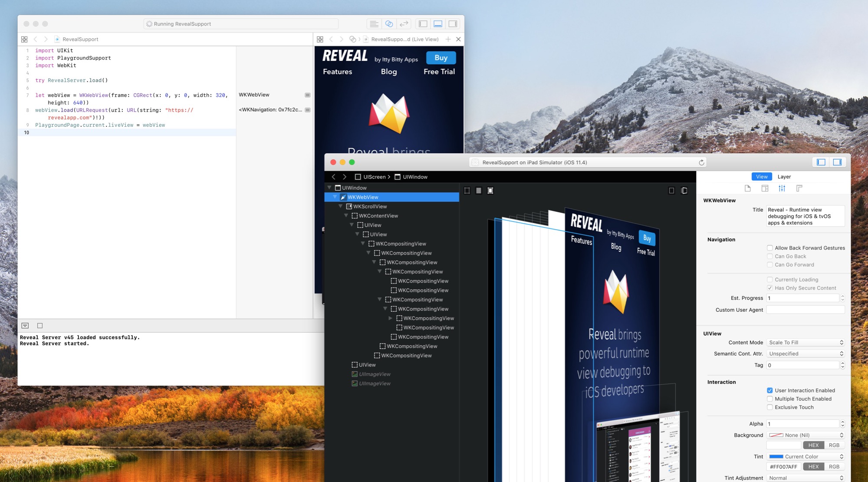The width and height of the screenshot is (868, 482).
Task: Open Free Trial link in live view
Action: click(x=439, y=72)
